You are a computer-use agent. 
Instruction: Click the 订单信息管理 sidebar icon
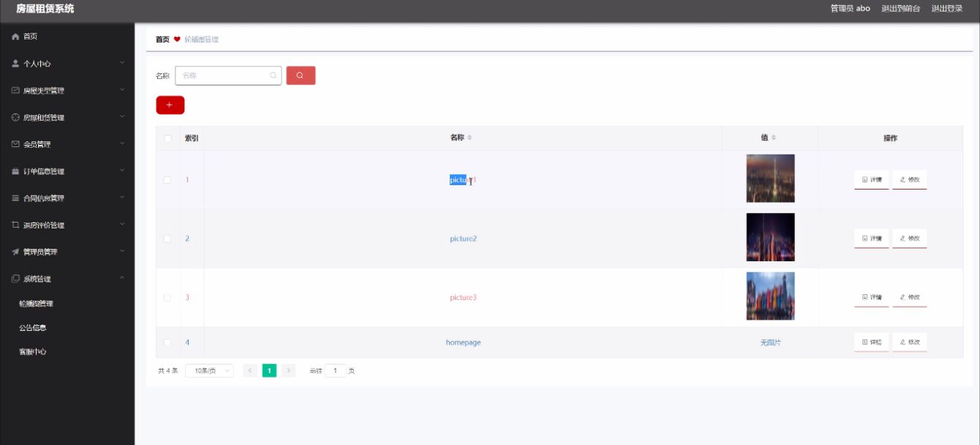click(15, 171)
